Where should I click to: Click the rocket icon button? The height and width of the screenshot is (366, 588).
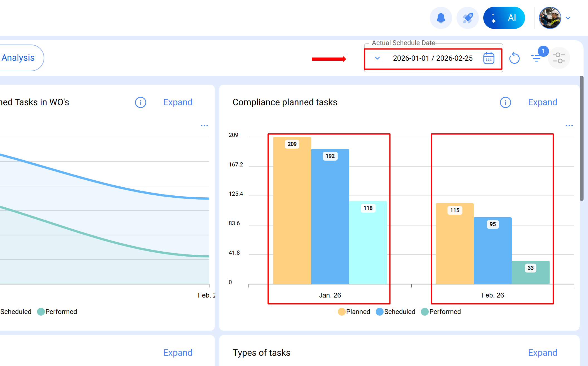pyautogui.click(x=467, y=18)
